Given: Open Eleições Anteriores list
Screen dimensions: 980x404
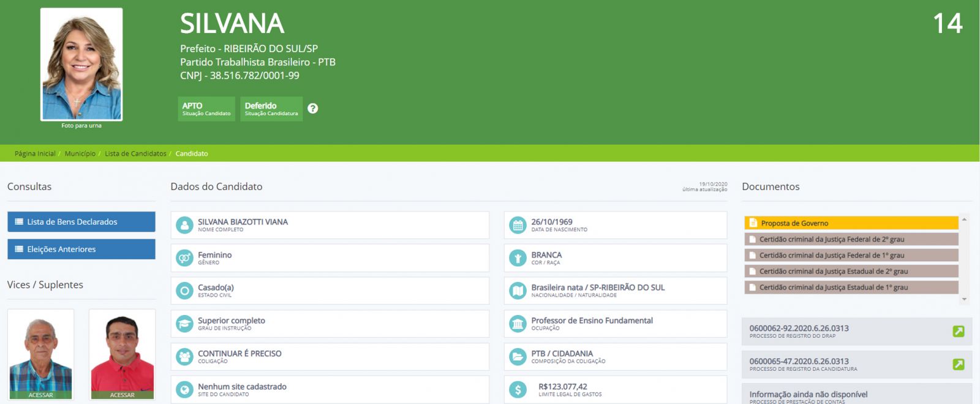Looking at the screenshot, I should 81,250.
